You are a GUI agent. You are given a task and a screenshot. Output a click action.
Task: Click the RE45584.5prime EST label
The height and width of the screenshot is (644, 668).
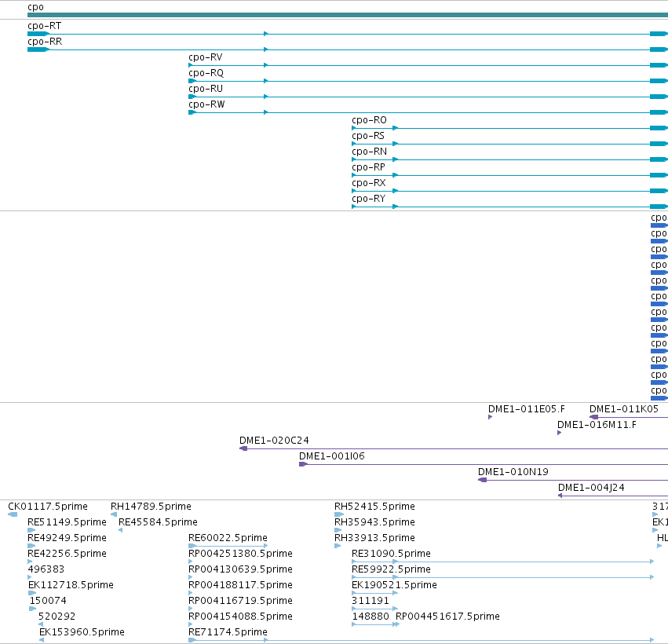158,522
